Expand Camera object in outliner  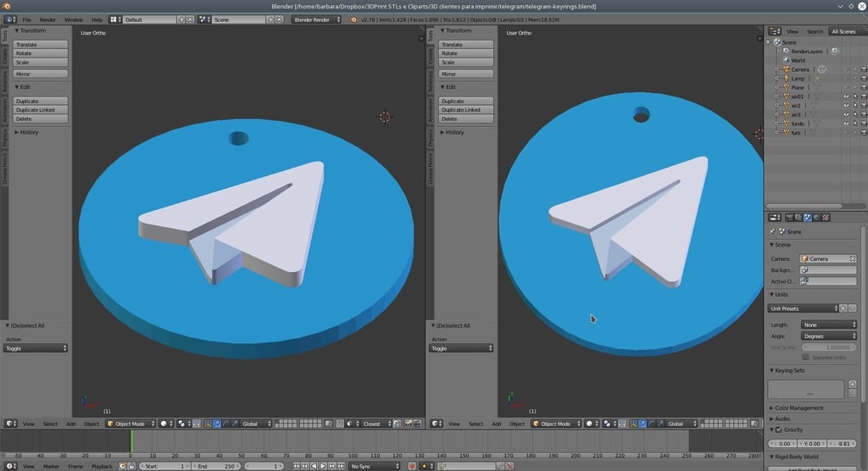pos(776,69)
